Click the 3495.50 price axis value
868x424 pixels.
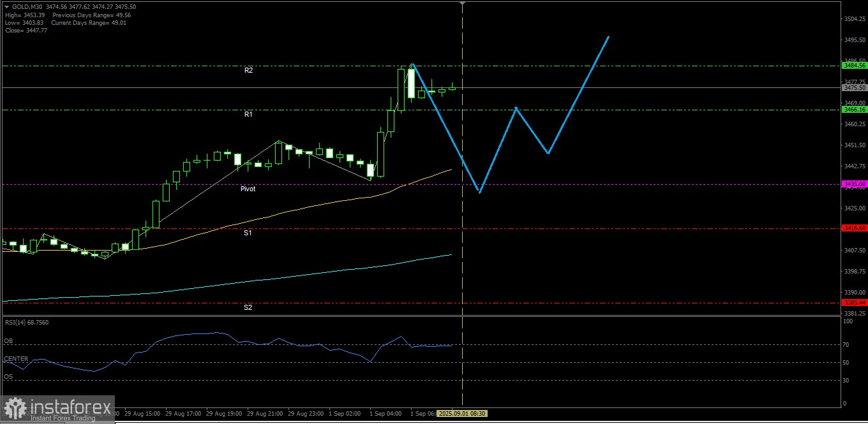coord(855,40)
